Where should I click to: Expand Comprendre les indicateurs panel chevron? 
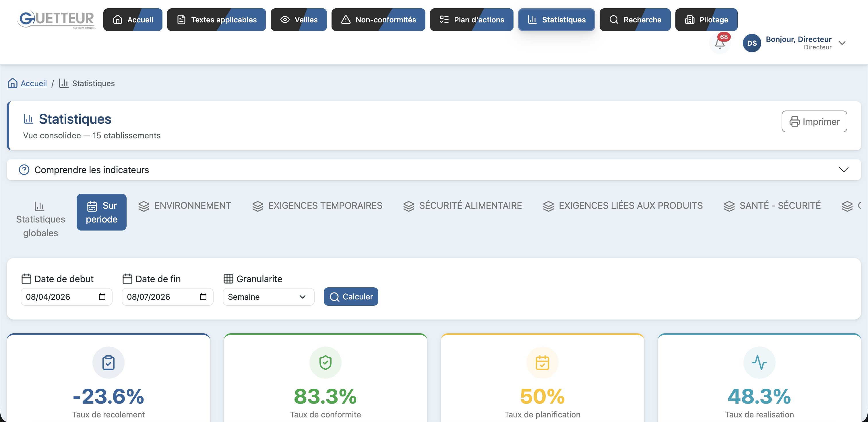[843, 170]
